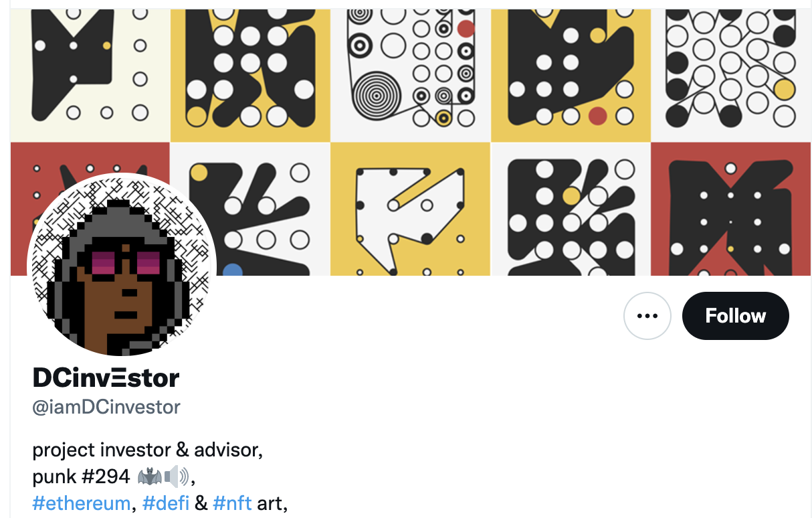812x518 pixels.
Task: Open the #ethereum hashtag link
Action: [x=81, y=503]
